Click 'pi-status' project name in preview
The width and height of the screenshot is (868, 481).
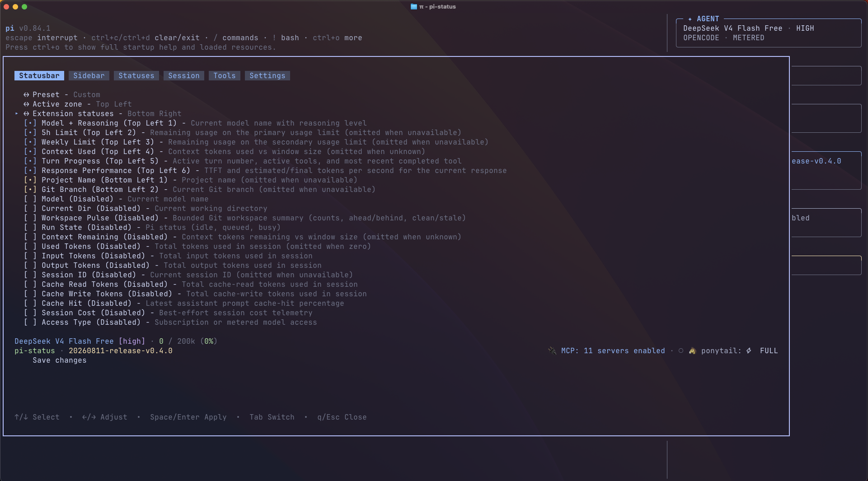point(35,351)
